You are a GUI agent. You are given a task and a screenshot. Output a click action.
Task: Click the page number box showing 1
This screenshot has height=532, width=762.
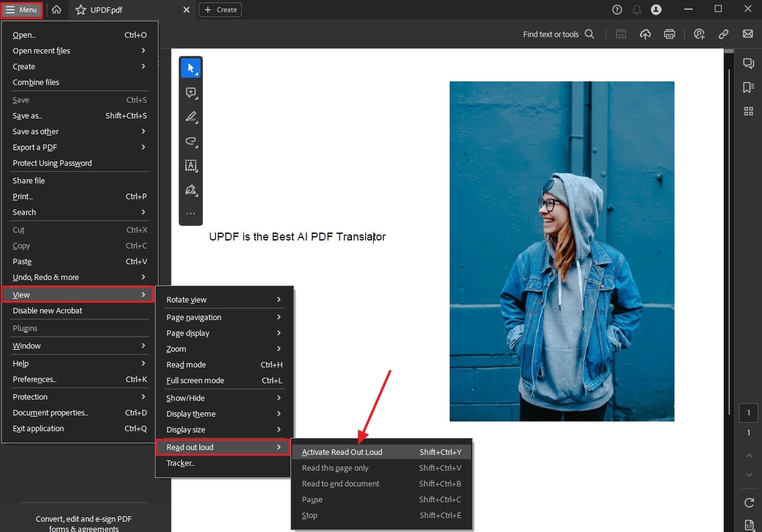(749, 413)
